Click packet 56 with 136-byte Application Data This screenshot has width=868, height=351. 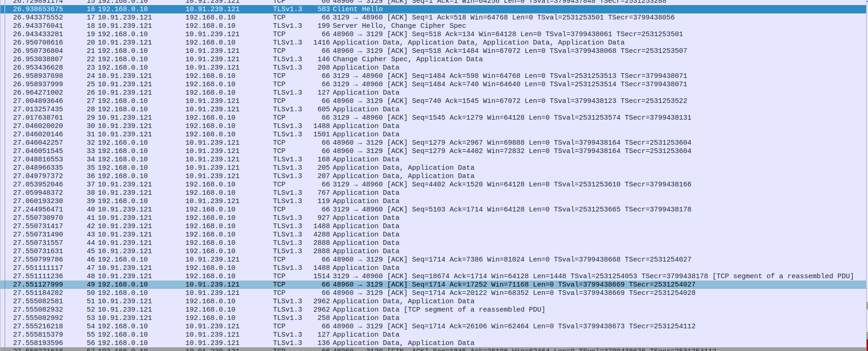point(324,343)
